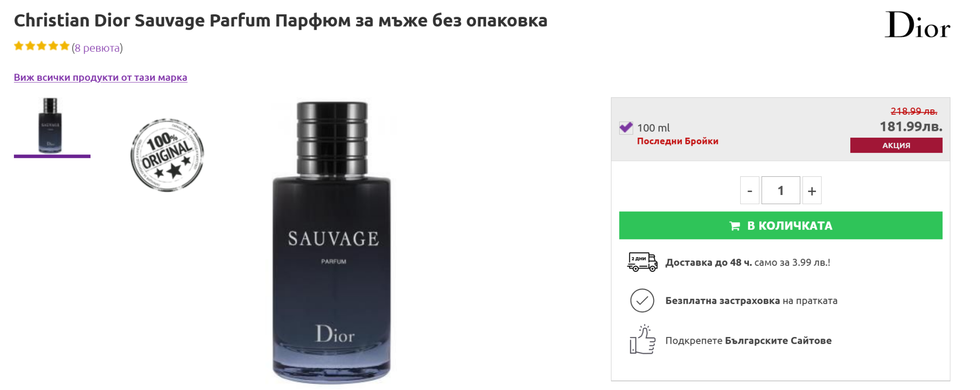Toggle the 100 ml size checkbox

point(626,128)
